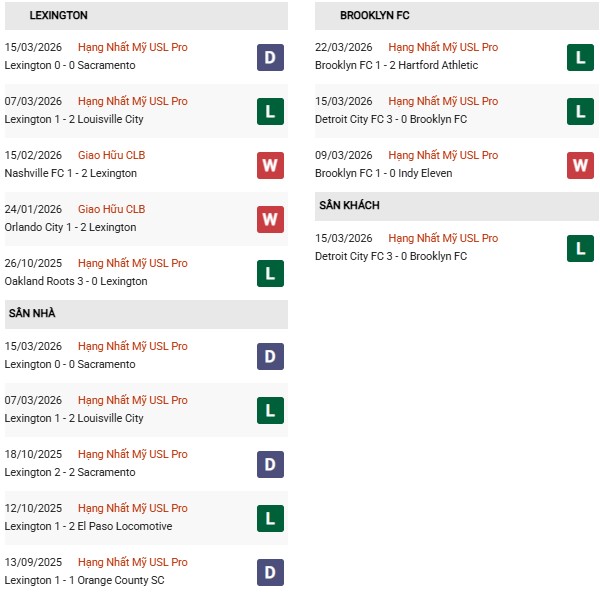Click the L badge for Hartford Athletic match
This screenshot has height=594, width=600.
click(x=580, y=57)
